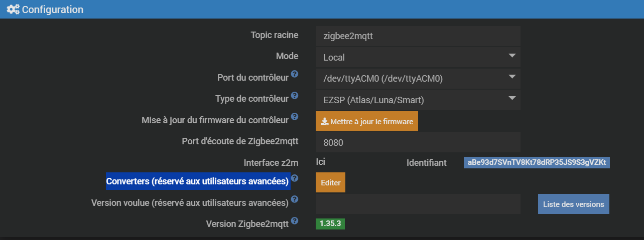Click help icon beside Version Zigbee2mqtt
Screen dimensions: 644x240
[x=295, y=221]
